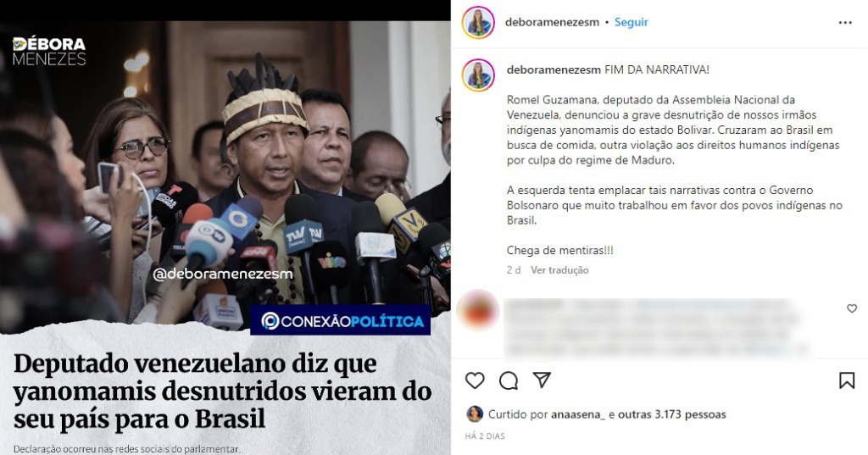This screenshot has width=868, height=455.
Task: View the list of outras 3.173 pessoas
Action: click(x=672, y=414)
